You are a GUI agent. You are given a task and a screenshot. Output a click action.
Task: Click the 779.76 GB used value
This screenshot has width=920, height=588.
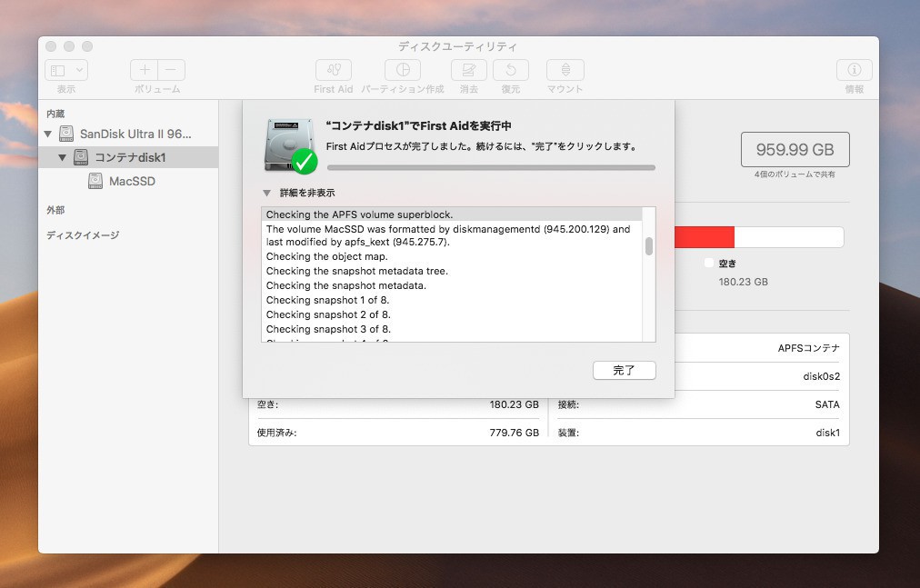pyautogui.click(x=514, y=434)
